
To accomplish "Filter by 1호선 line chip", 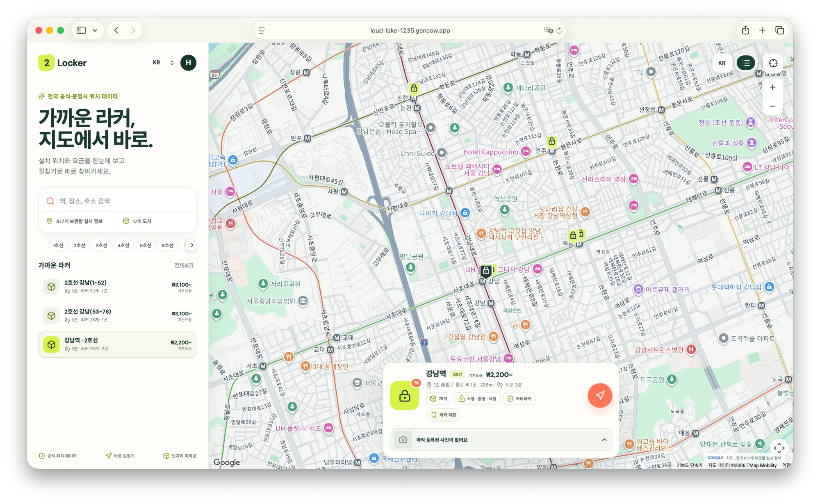I will [x=58, y=245].
